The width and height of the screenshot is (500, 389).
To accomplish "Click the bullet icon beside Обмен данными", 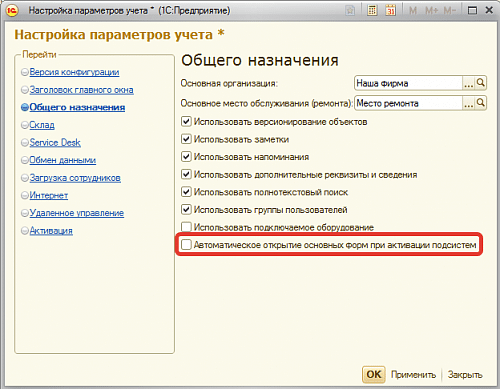I will pos(25,160).
